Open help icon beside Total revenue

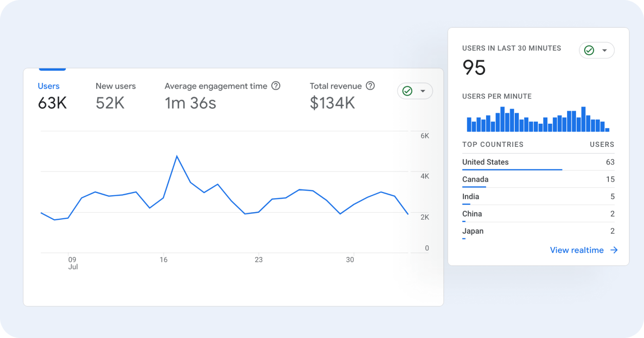point(370,86)
